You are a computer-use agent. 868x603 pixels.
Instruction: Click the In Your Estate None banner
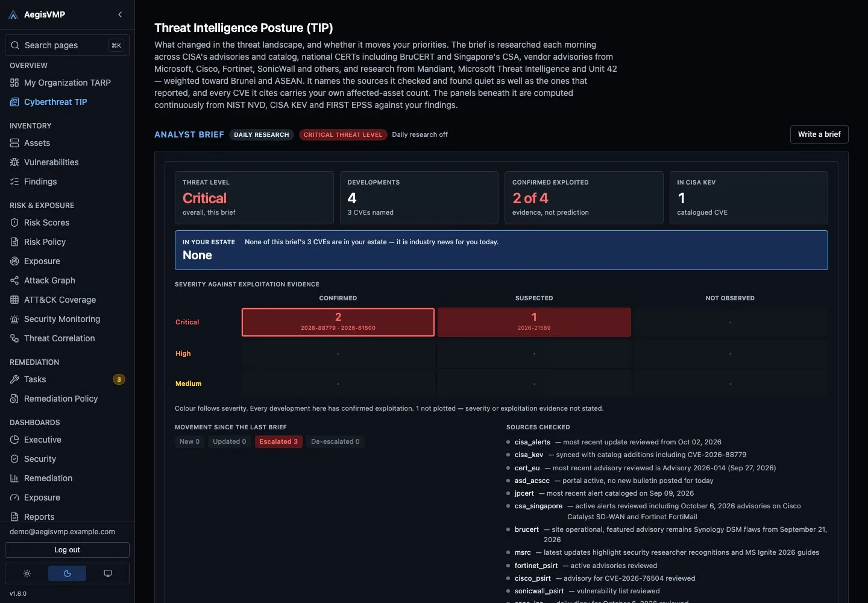[502, 250]
